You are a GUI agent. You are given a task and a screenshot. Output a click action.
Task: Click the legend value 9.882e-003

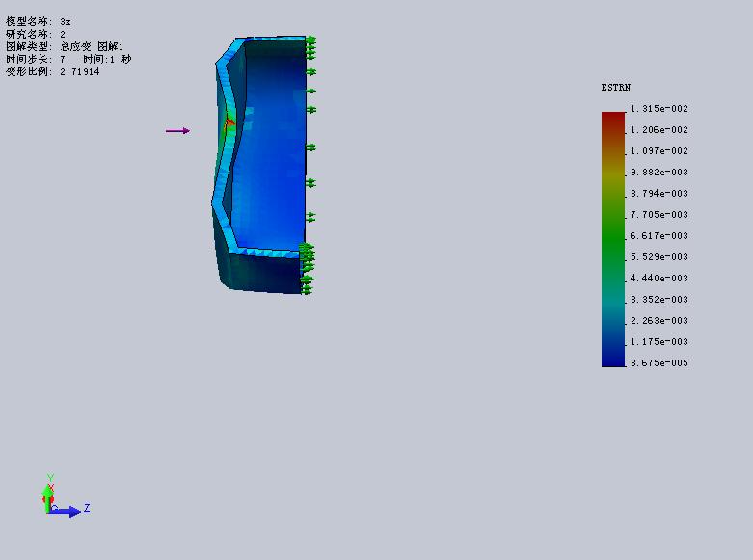[x=659, y=172]
